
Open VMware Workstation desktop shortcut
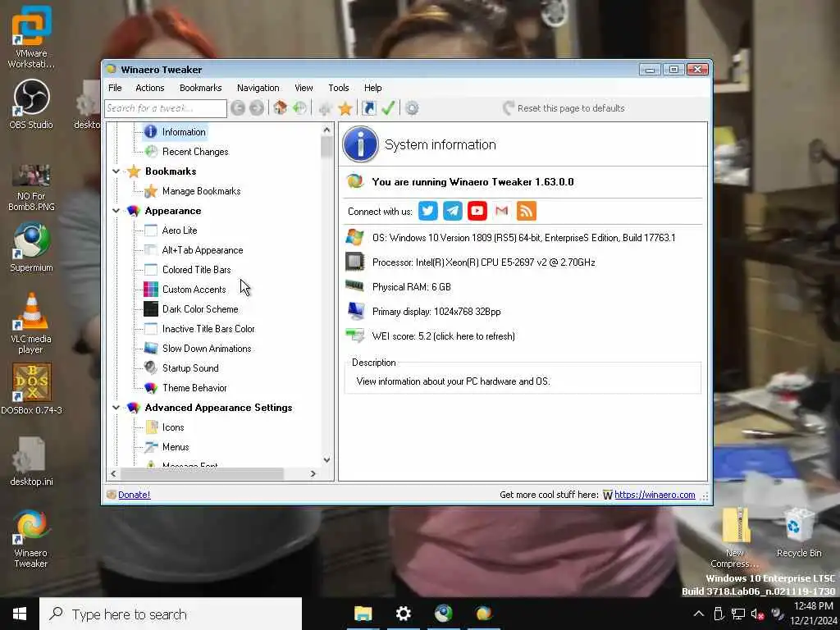tap(31, 36)
